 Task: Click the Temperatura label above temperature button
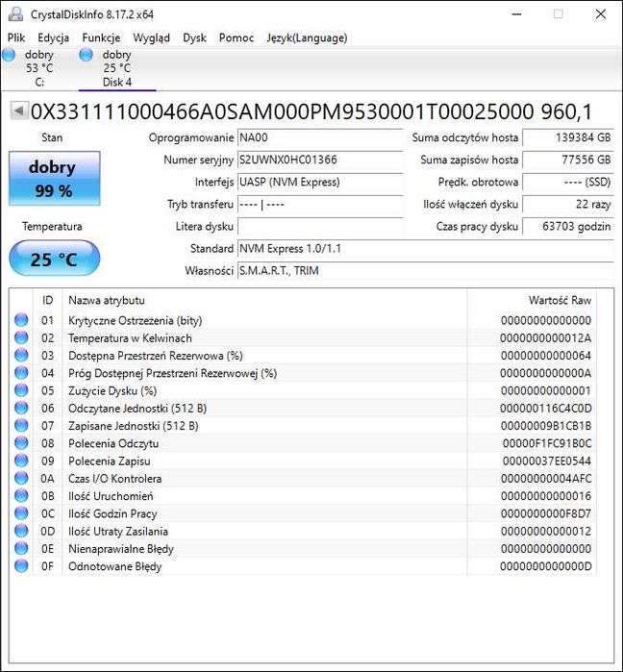click(52, 226)
